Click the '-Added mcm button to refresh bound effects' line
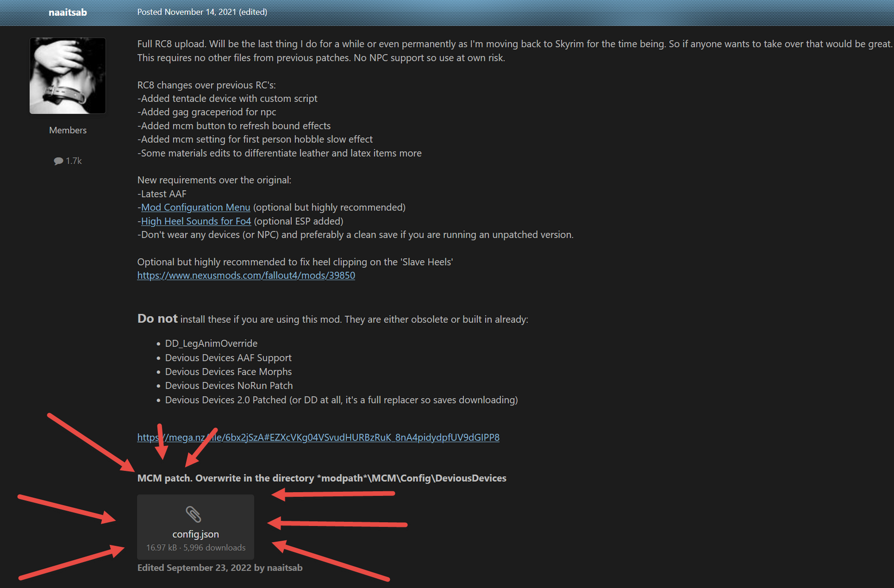 234,126
